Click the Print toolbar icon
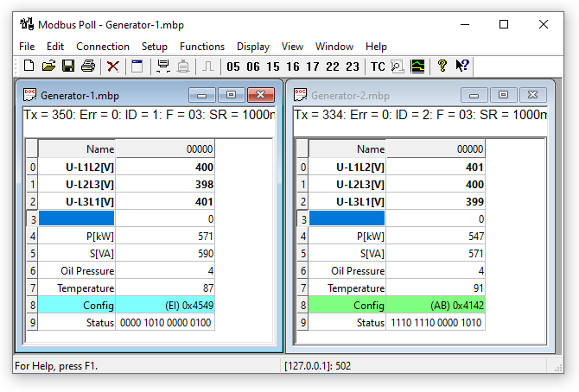Image resolution: width=579 pixels, height=392 pixels. 87,66
